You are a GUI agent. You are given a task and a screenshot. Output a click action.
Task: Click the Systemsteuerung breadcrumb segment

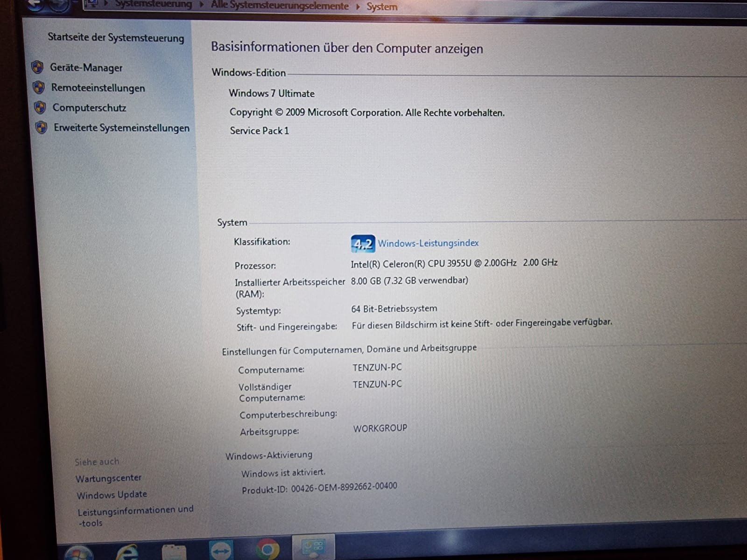click(x=153, y=5)
